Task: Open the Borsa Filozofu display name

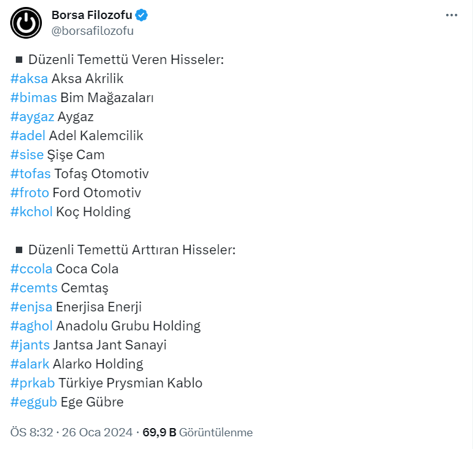Action: (x=91, y=15)
